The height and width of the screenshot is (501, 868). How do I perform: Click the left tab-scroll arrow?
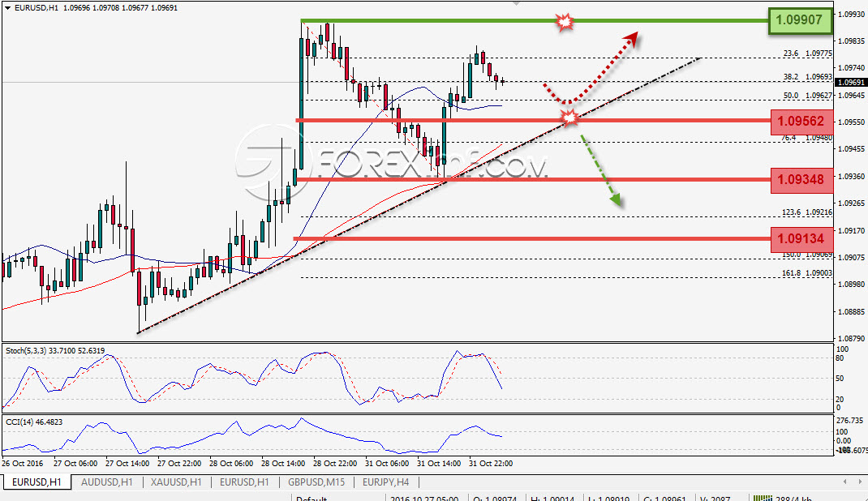pos(844,482)
